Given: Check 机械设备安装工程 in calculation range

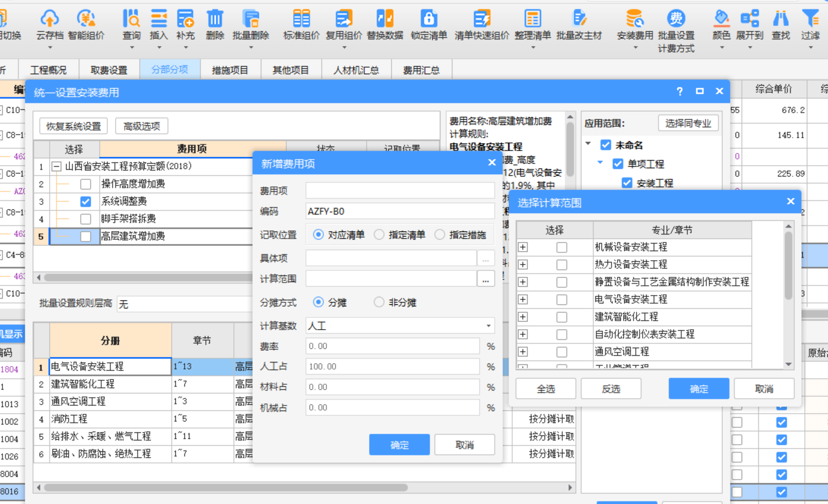Looking at the screenshot, I should (562, 247).
